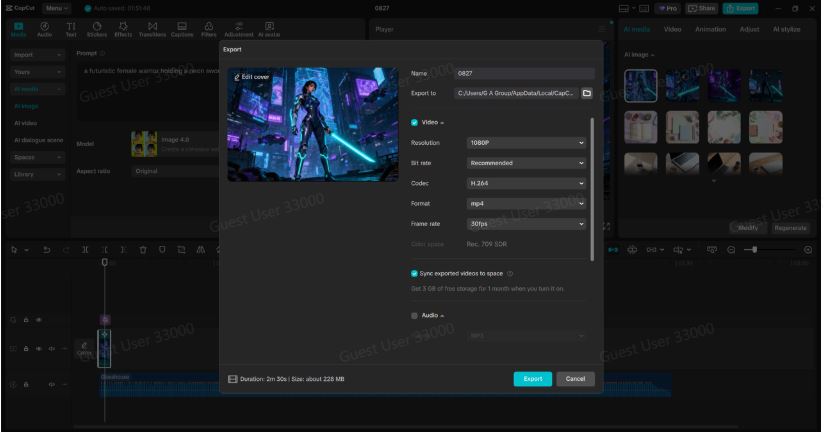This screenshot has width=824, height=432.
Task: Open the Frame rate dropdown showing 30fps
Action: point(526,224)
